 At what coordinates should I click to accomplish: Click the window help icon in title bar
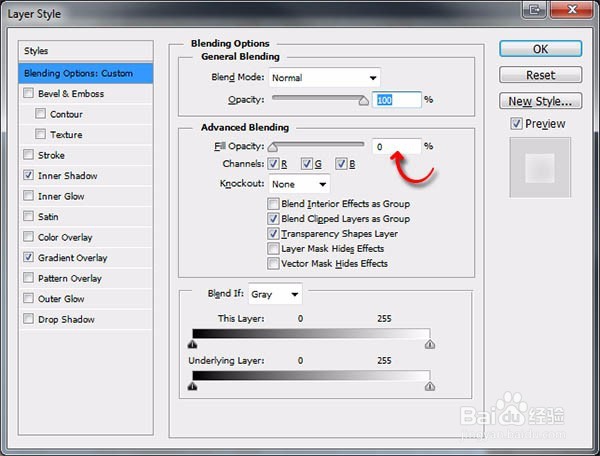pyautogui.click(x=534, y=9)
